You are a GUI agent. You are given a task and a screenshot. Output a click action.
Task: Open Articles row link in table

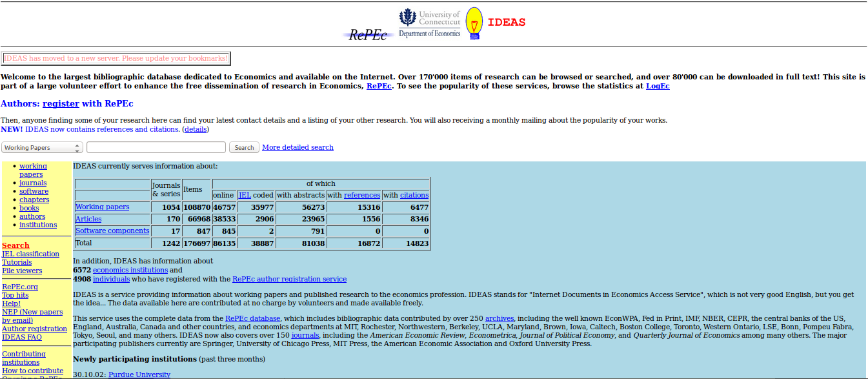click(88, 219)
